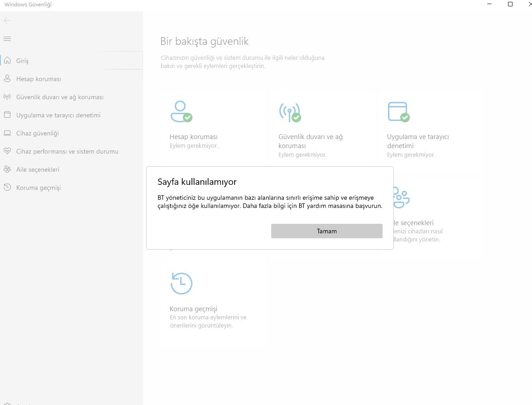The height and width of the screenshot is (405, 532).
Task: Open Koruma geçmişi from the sidebar
Action: (38, 188)
